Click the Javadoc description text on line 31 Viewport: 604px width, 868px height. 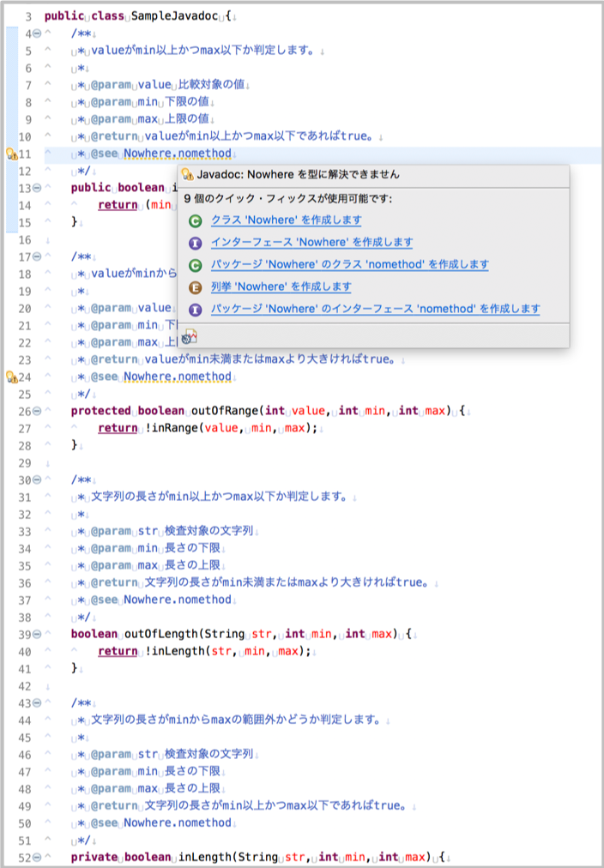coord(220,497)
